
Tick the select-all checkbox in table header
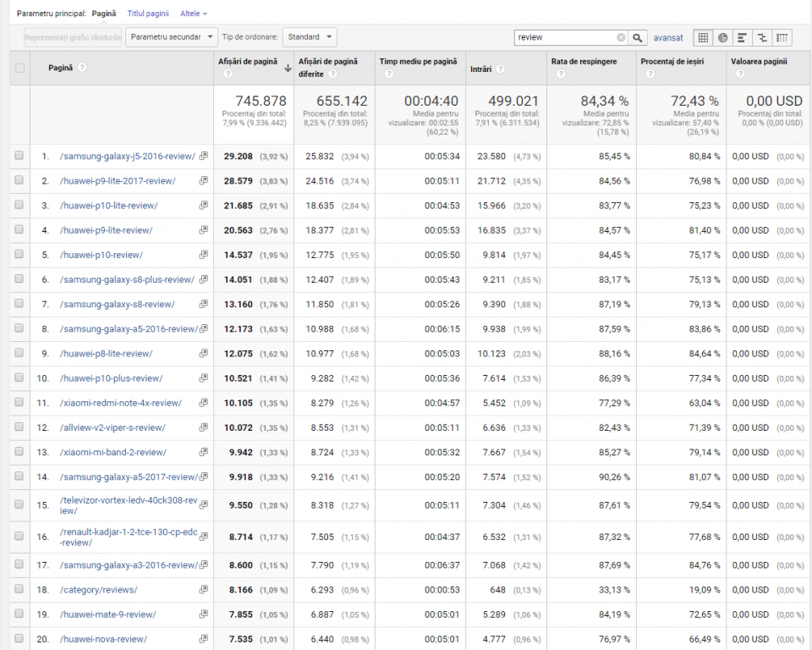pos(19,68)
